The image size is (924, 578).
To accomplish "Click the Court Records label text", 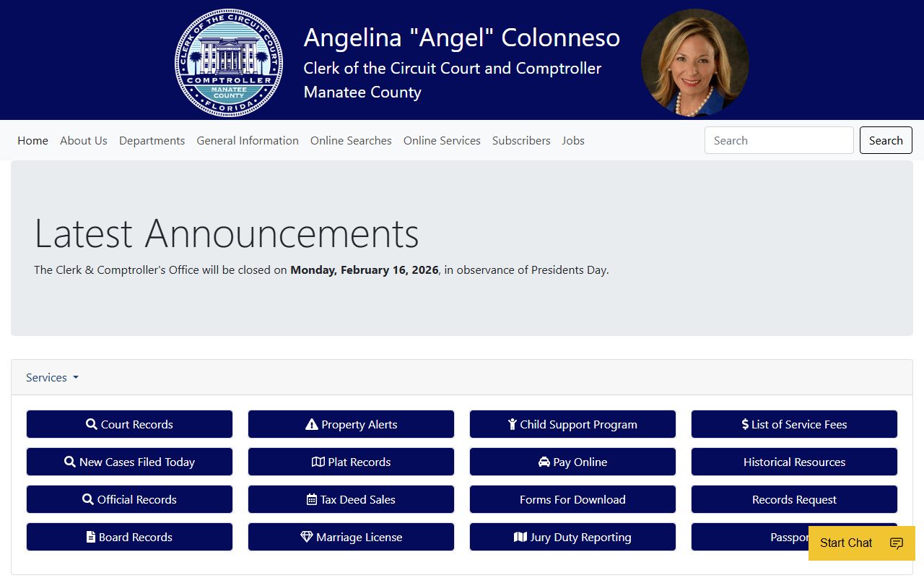I will click(136, 424).
